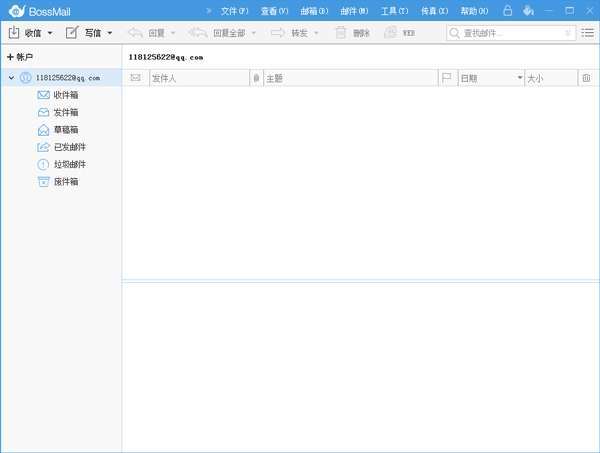The width and height of the screenshot is (600, 453).
Task: Expand the 写信 dropdown arrow
Action: (110, 33)
